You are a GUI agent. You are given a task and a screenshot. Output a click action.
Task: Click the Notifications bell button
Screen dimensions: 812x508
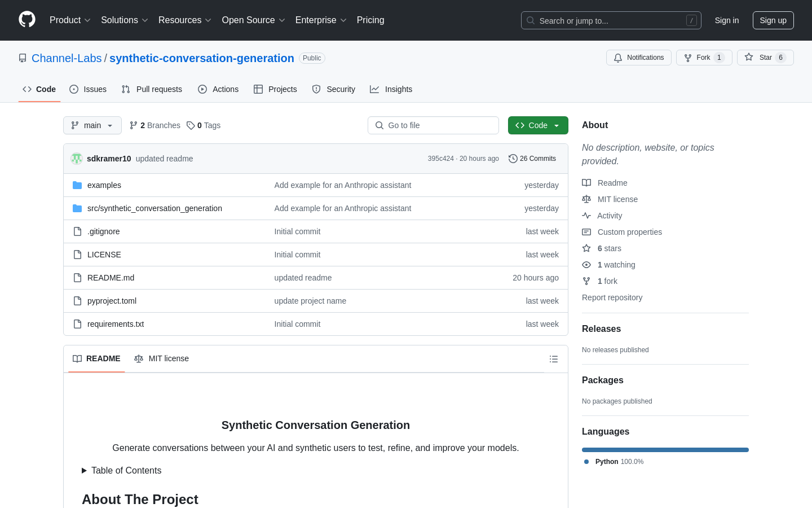639,58
